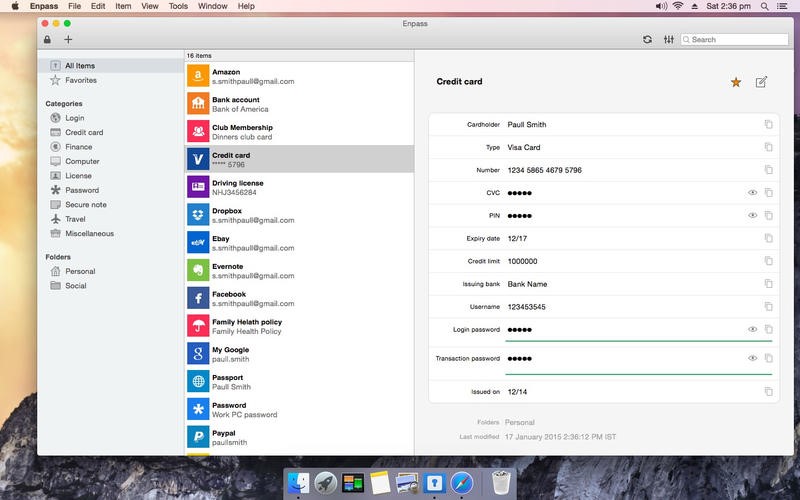Show the PIN with eye icon
The height and width of the screenshot is (500, 800).
tap(752, 215)
